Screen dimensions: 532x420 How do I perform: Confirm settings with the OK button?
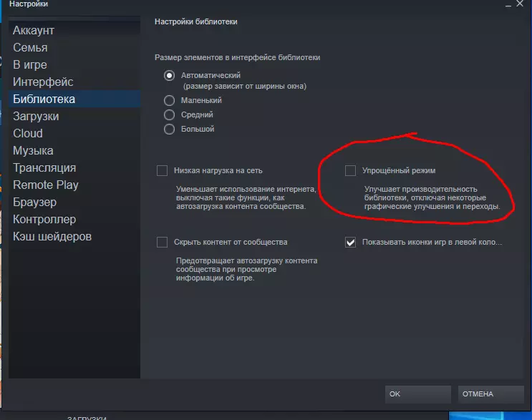click(418, 394)
